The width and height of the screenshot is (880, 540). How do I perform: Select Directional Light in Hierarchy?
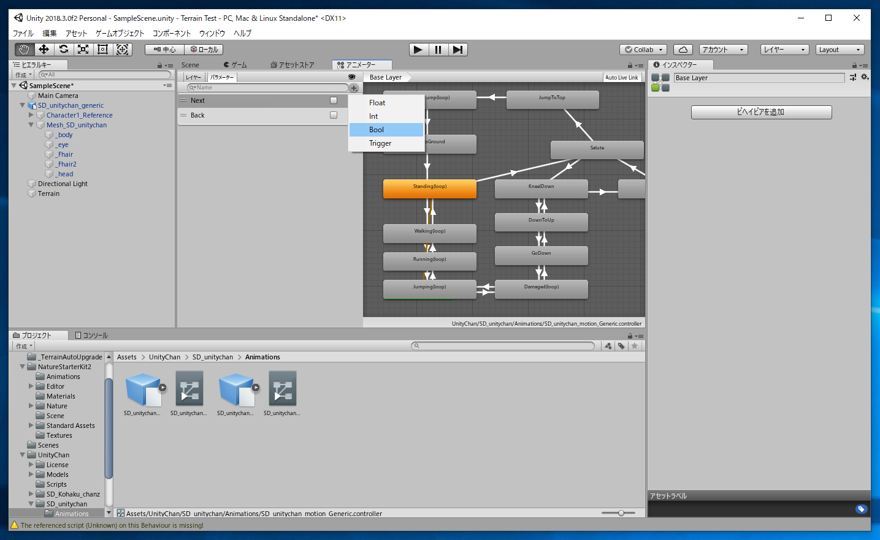pyautogui.click(x=62, y=184)
